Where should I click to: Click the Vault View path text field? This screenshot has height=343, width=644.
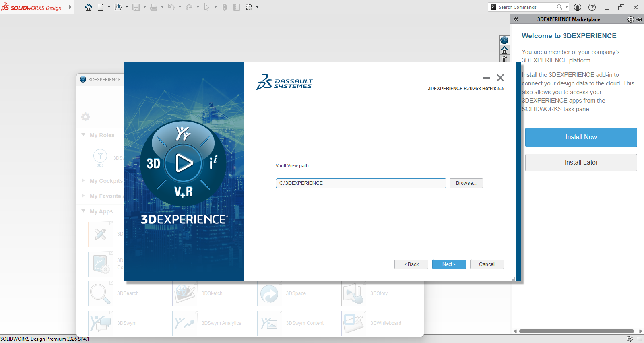361,183
